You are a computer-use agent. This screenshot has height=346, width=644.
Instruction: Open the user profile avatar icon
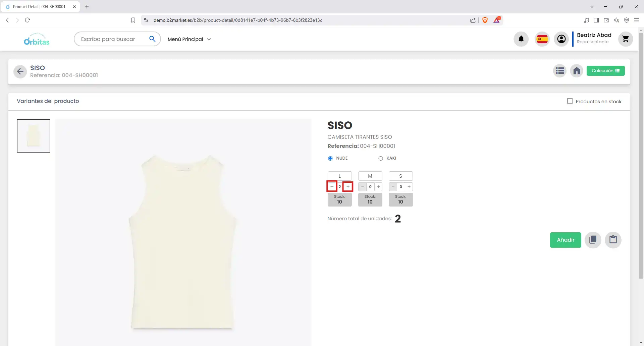click(x=561, y=39)
